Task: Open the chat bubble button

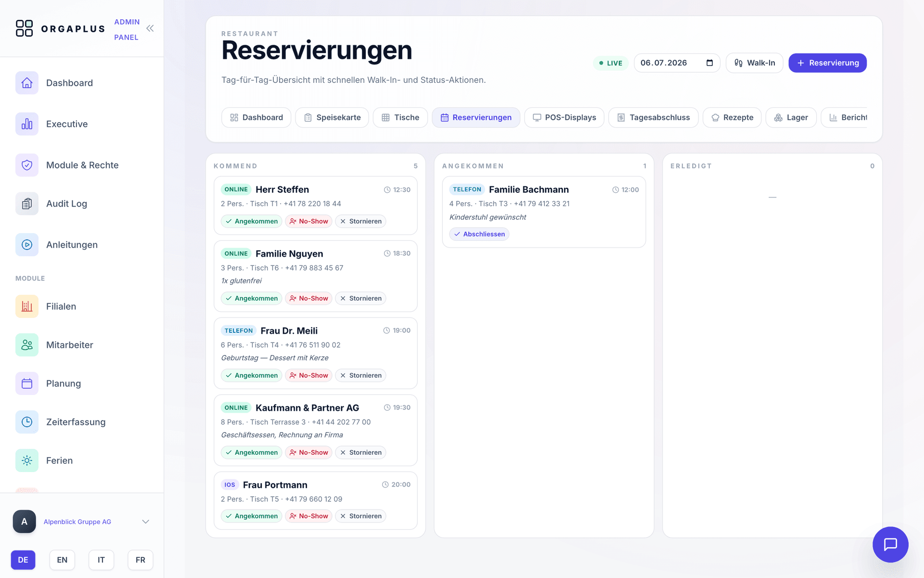Action: point(890,544)
